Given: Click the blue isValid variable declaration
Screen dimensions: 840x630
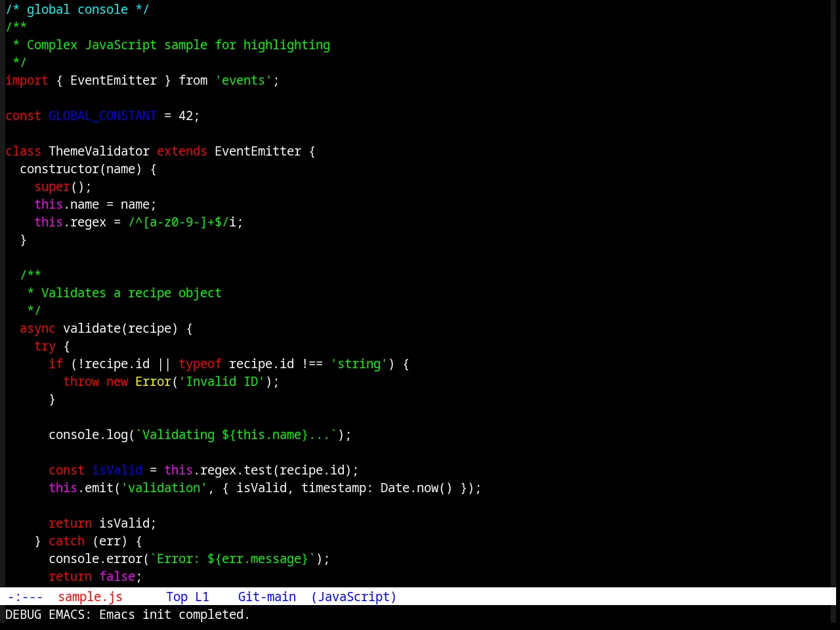Looking at the screenshot, I should pos(117,470).
